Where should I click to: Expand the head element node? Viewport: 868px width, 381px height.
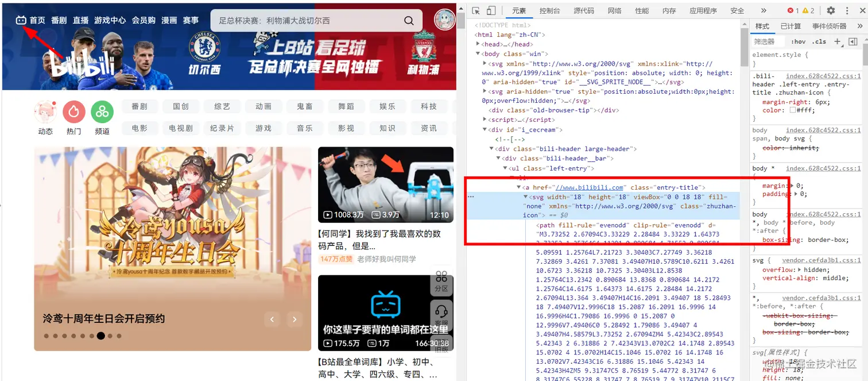click(x=478, y=44)
